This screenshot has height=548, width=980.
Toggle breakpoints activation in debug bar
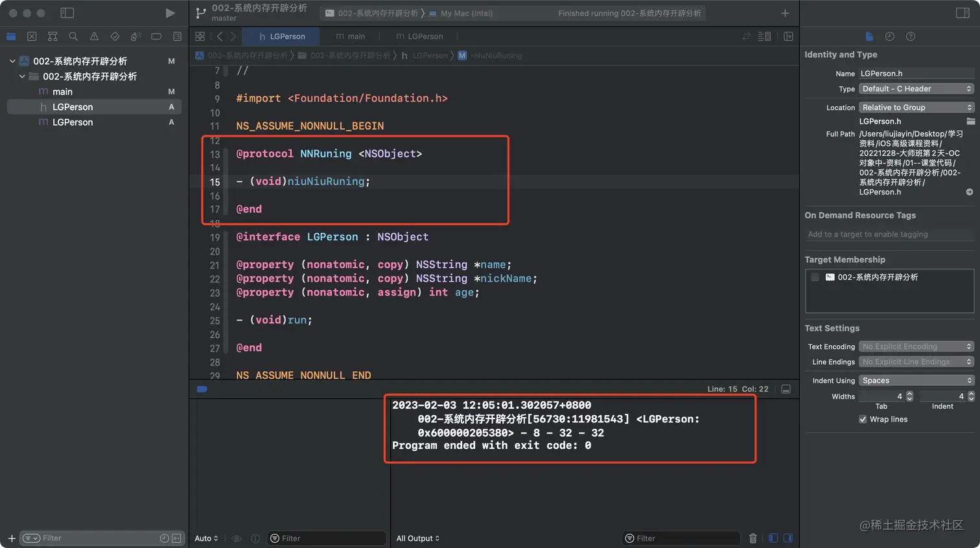point(202,389)
